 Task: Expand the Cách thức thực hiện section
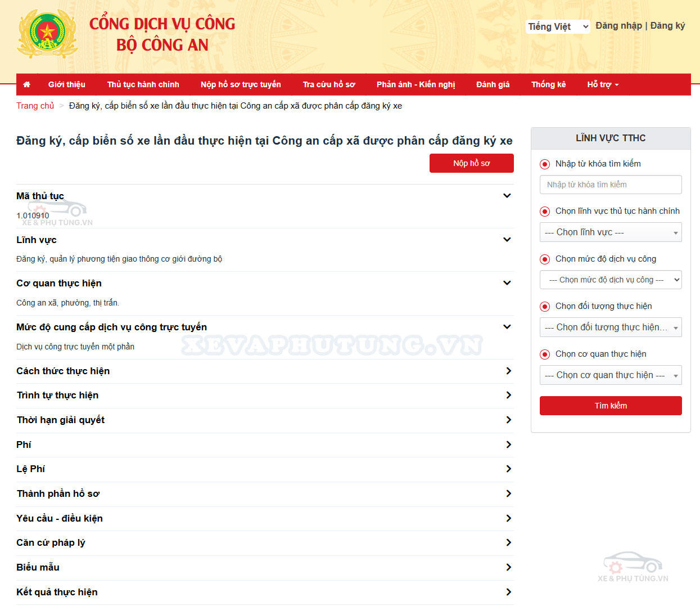click(265, 371)
